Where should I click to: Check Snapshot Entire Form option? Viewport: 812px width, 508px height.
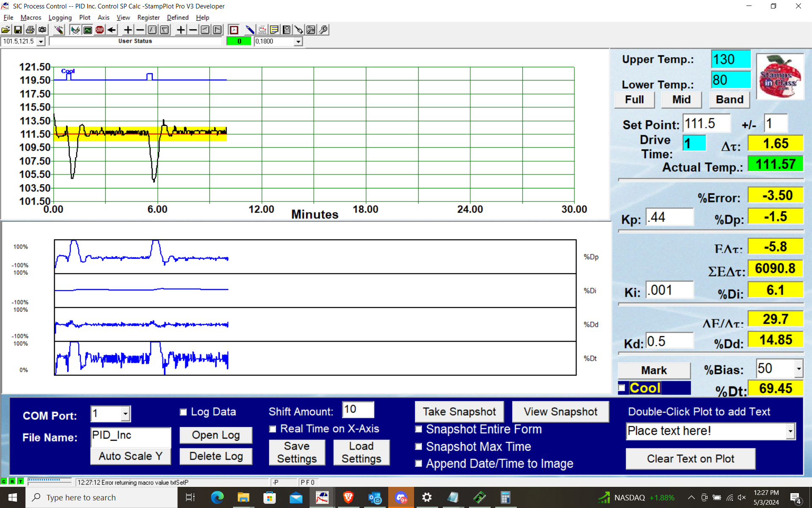[419, 429]
